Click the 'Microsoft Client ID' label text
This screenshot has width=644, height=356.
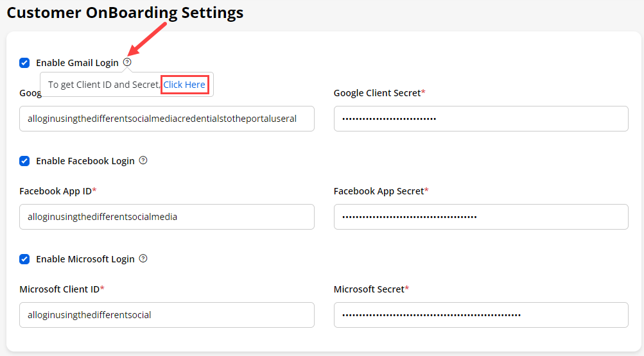tap(60, 289)
